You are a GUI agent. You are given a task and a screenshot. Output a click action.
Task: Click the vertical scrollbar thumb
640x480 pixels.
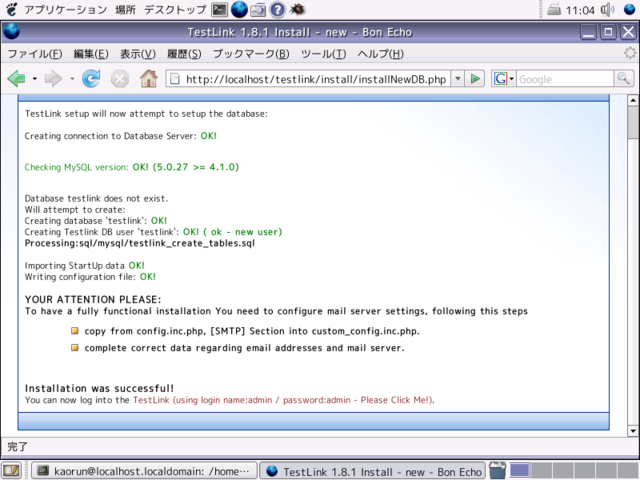[x=633, y=122]
